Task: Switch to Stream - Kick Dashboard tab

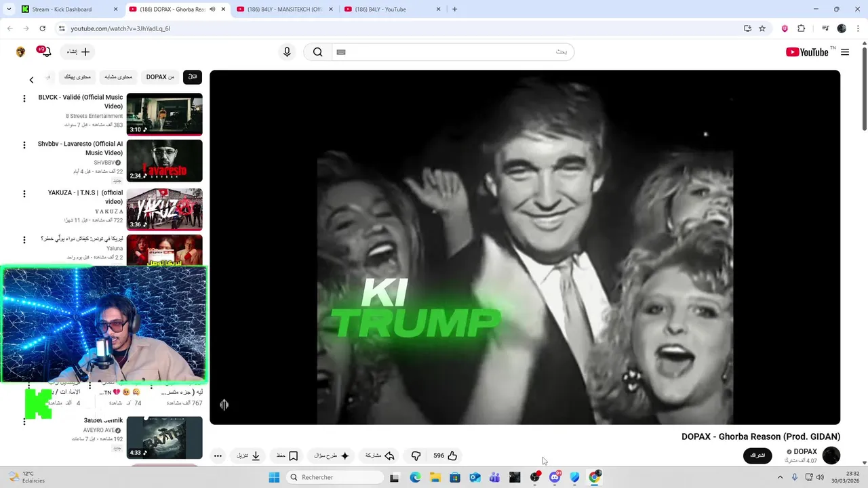Action: coord(69,9)
